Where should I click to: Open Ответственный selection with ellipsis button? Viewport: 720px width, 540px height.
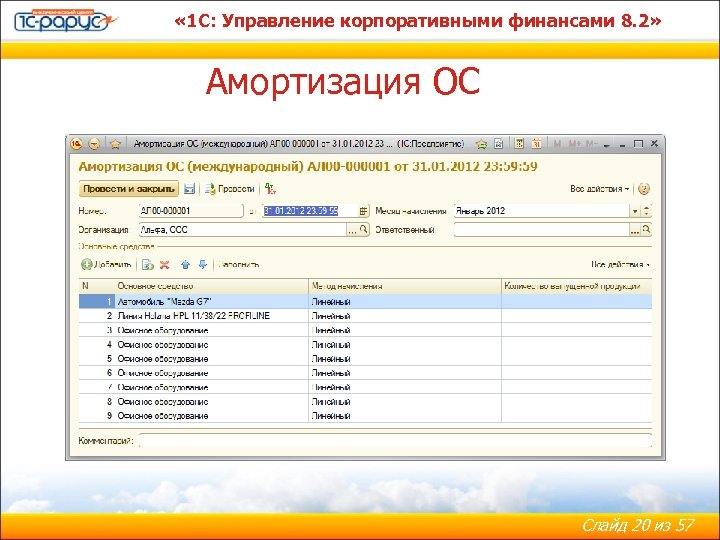[635, 230]
